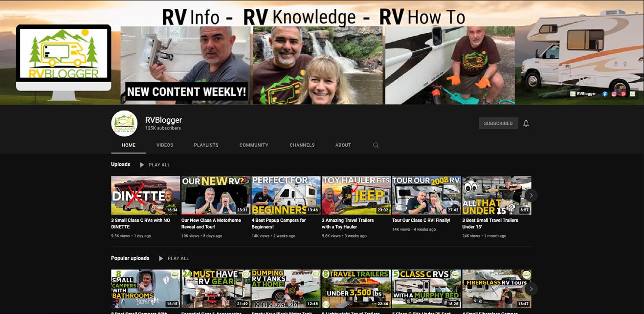Image resolution: width=644 pixels, height=314 pixels.
Task: Show next videos in Popular uploads row
Action: (531, 289)
